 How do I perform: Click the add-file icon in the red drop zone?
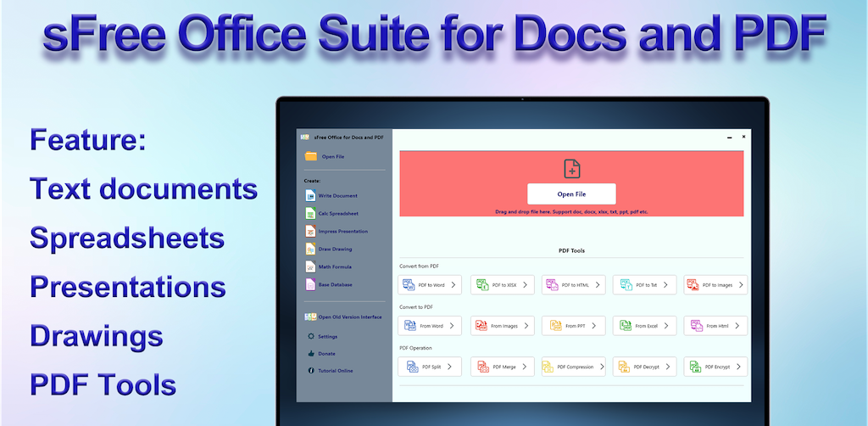point(571,168)
